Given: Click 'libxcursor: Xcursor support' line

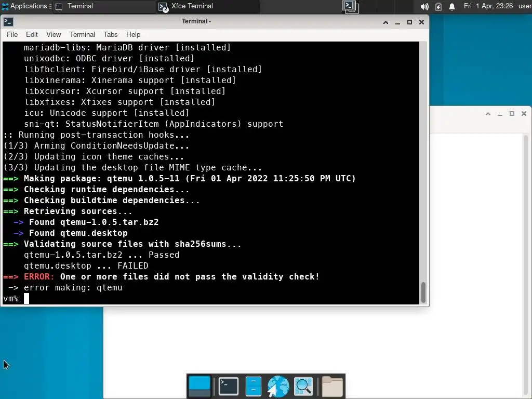Looking at the screenshot, I should [x=125, y=91].
